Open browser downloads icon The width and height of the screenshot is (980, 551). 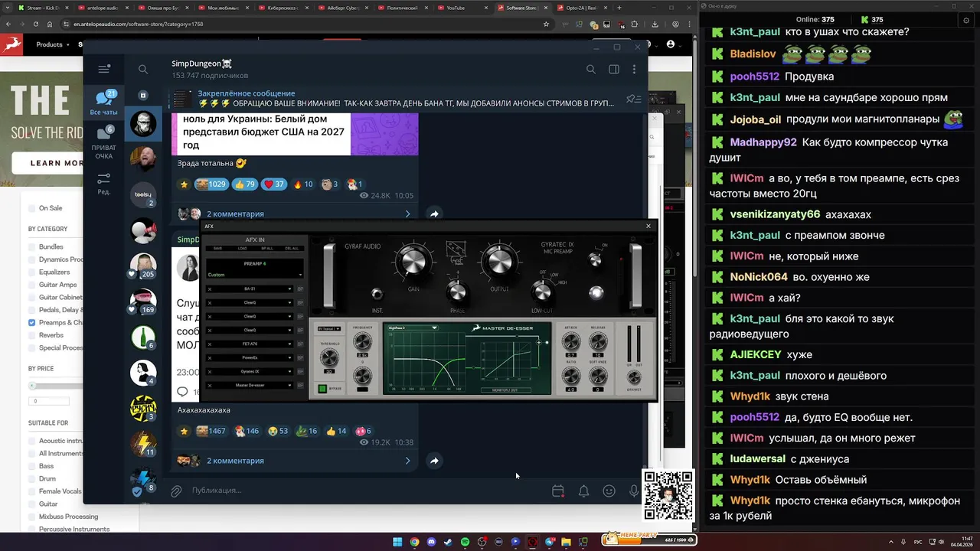coord(655,24)
